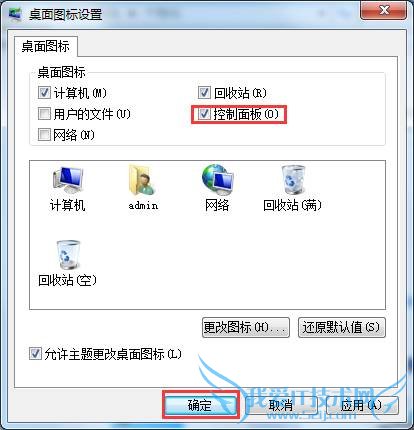Image resolution: width=414 pixels, height=430 pixels.
Task: Uncheck the 计算机(M) checkbox
Action: tap(44, 93)
